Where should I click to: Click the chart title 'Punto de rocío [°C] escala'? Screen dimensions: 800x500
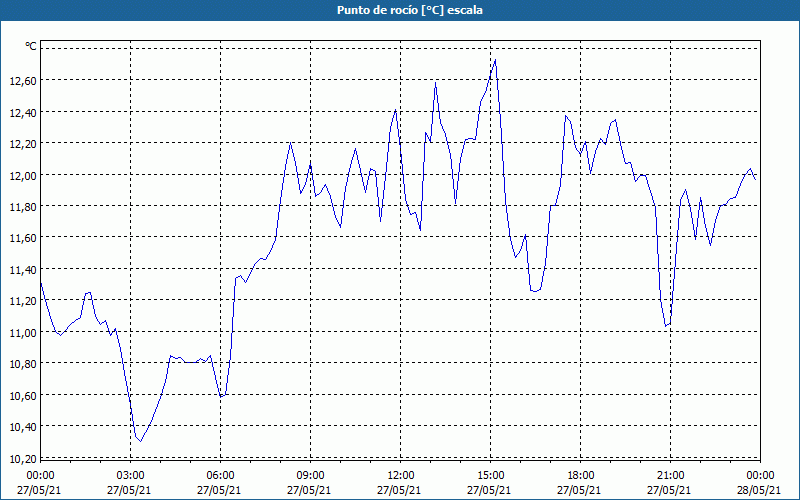point(410,10)
